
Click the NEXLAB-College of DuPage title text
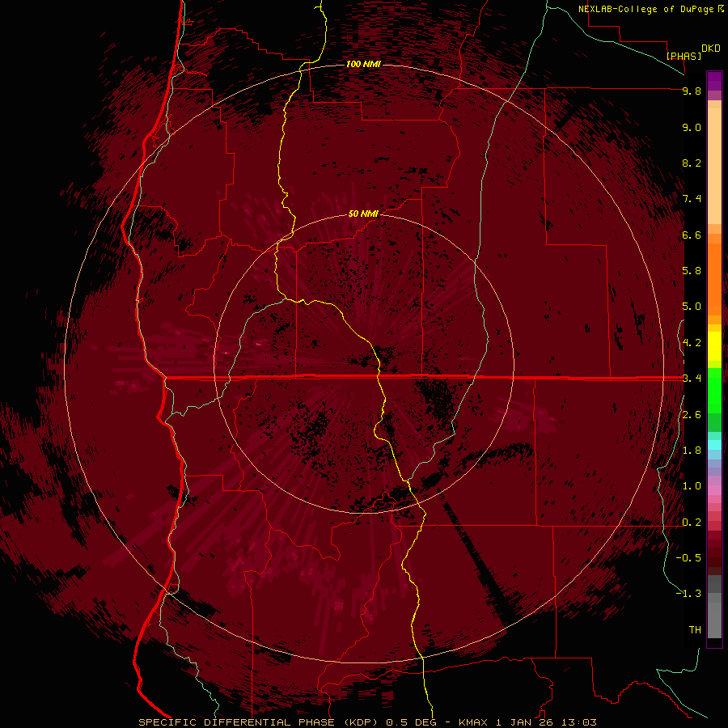(645, 9)
